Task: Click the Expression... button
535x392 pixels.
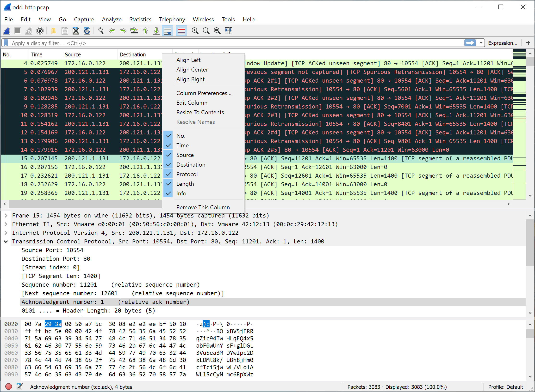Action: 503,43
